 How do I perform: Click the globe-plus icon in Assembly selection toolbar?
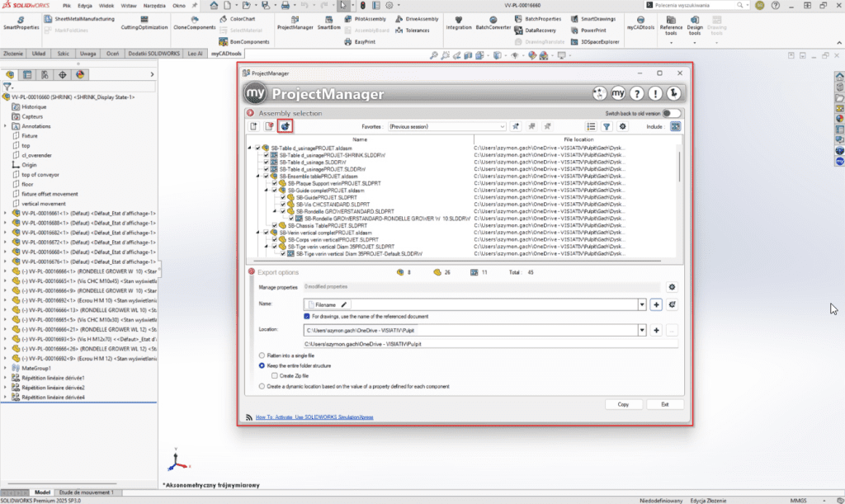coord(285,126)
